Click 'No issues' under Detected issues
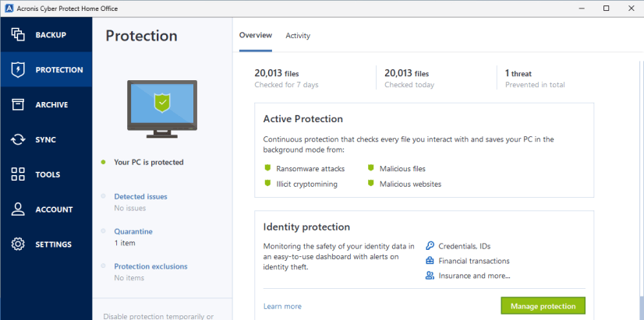 point(129,208)
